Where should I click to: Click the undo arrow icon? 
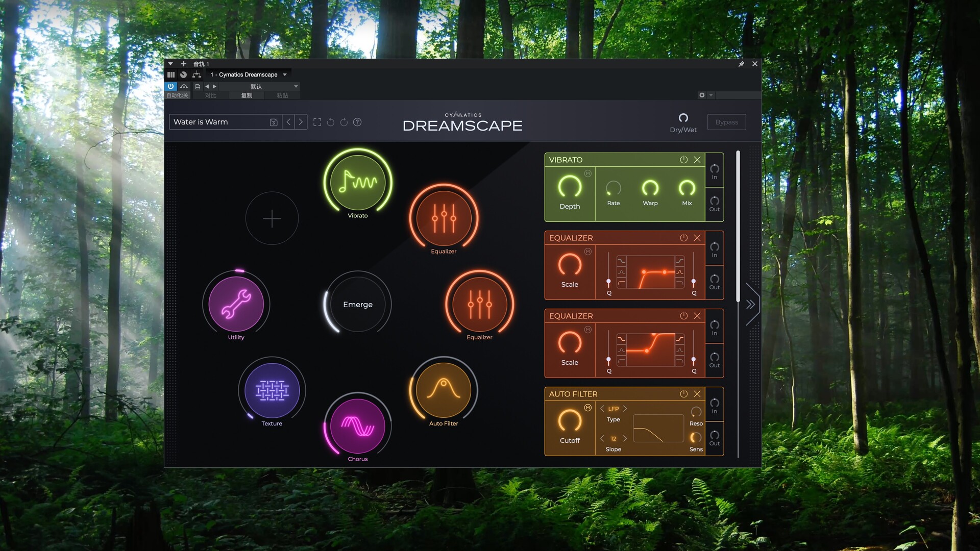click(x=331, y=122)
